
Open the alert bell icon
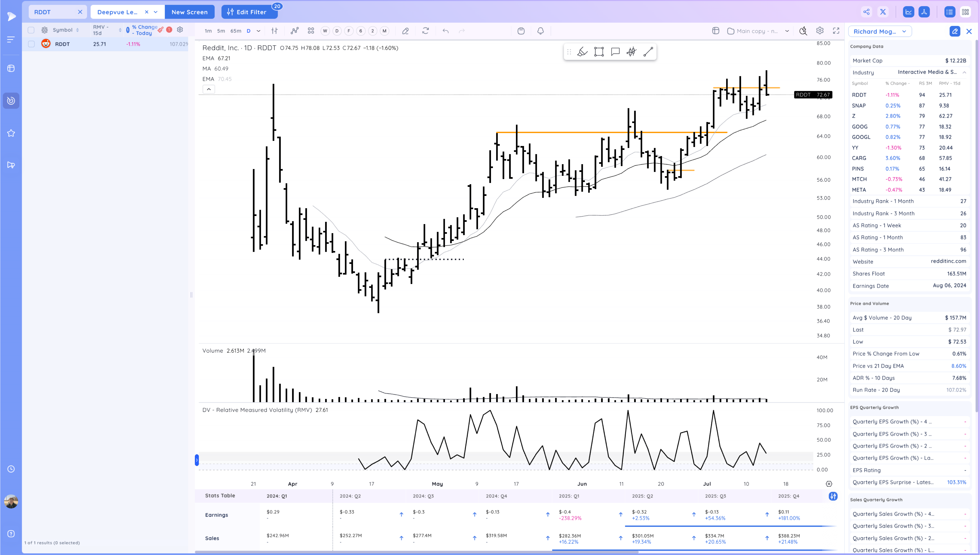tap(540, 31)
